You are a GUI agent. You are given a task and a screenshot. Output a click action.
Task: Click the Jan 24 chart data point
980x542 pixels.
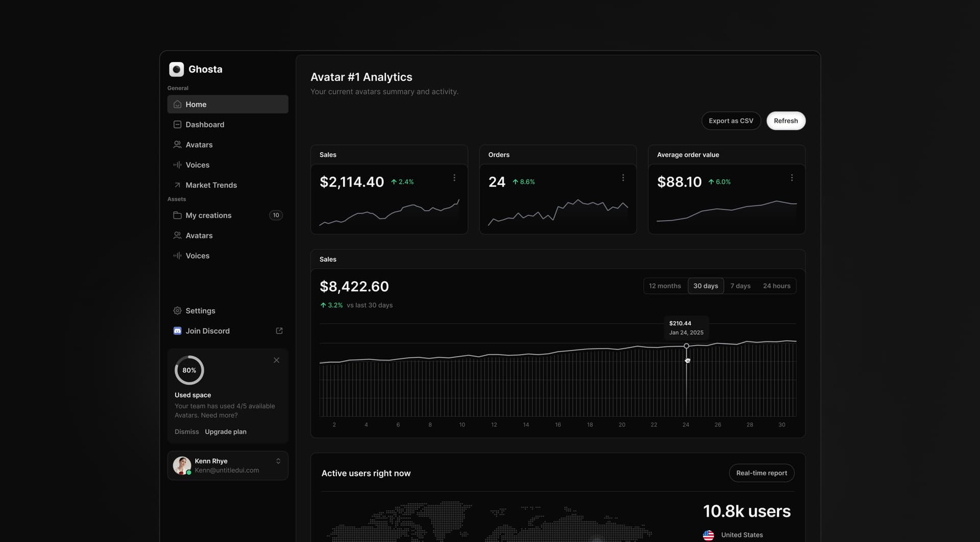[687, 346]
